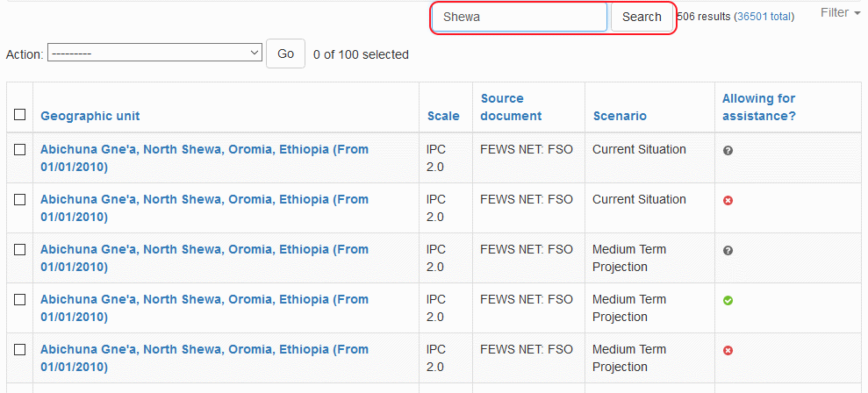Sort by Scale column header
868x393 pixels.
coord(443,116)
